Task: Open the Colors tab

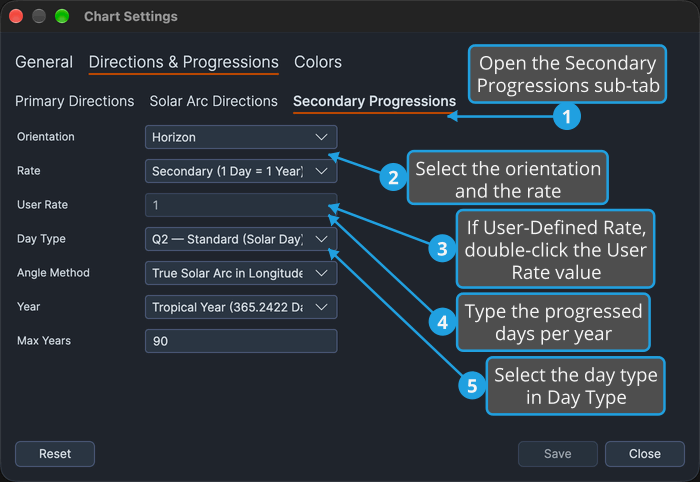Action: point(318,62)
